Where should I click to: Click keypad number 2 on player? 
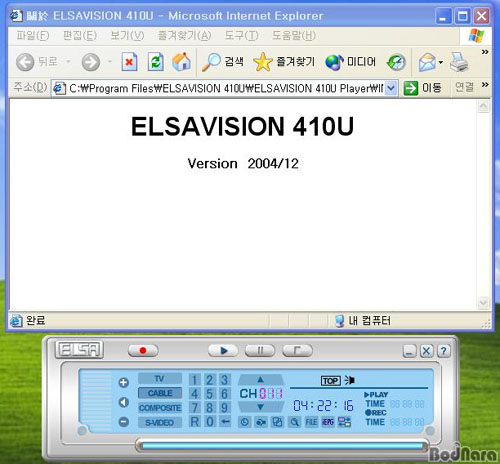(209, 380)
